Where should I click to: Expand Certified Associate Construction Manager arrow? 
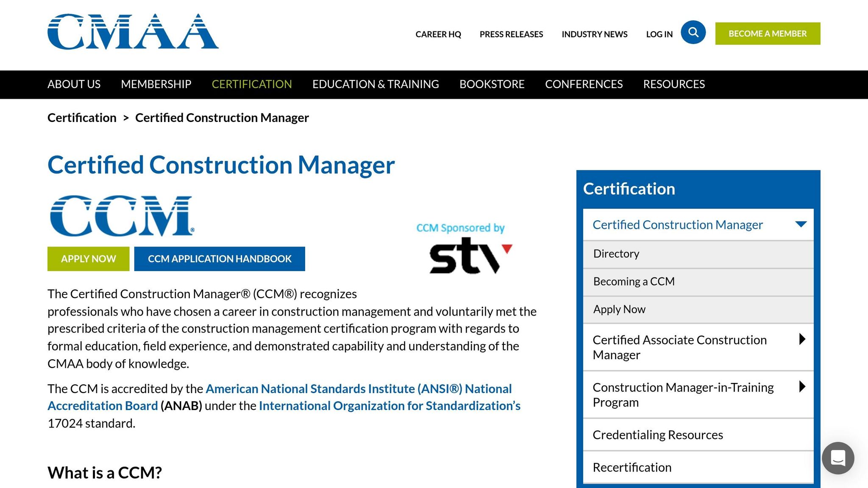(802, 339)
